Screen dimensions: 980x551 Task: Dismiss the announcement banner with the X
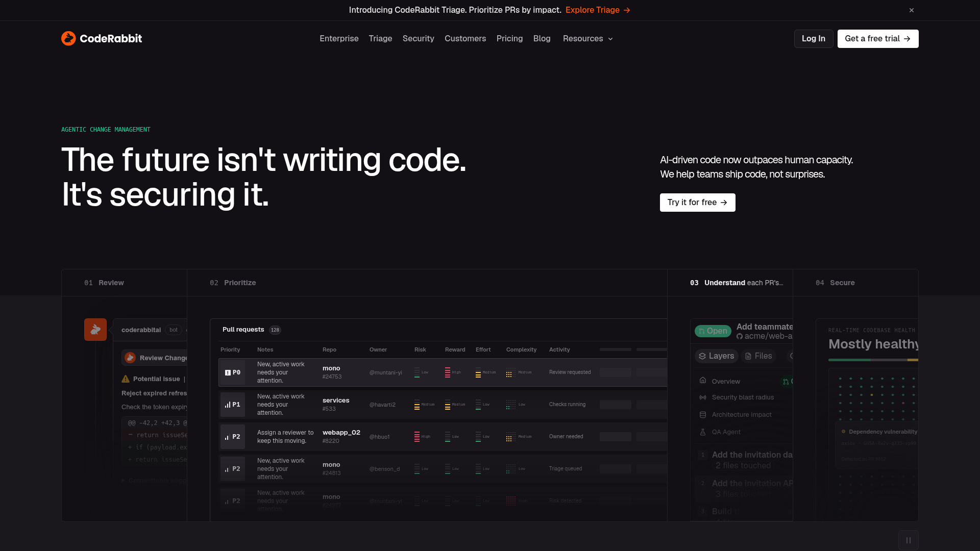coord(912,10)
